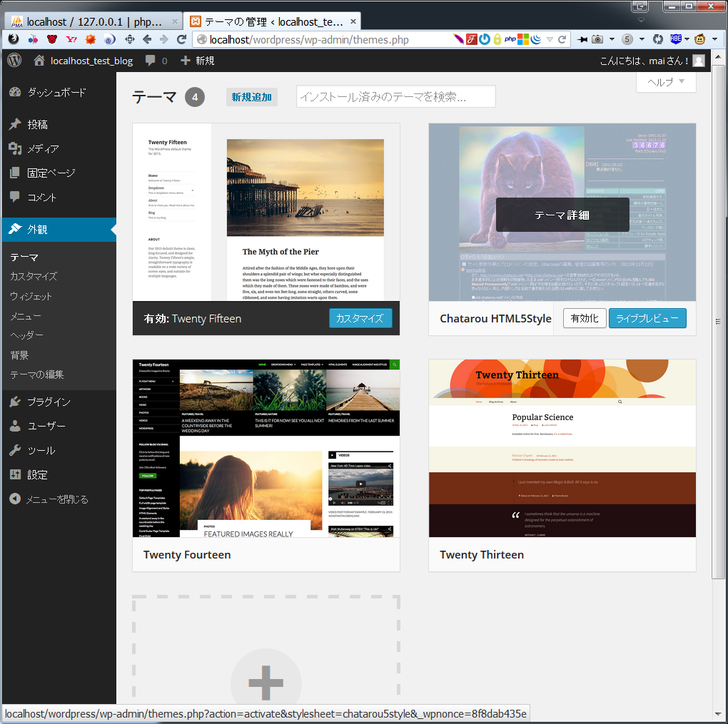This screenshot has width=728, height=724.
Task: Click the grey number 5 toolbar icon
Action: tap(627, 39)
